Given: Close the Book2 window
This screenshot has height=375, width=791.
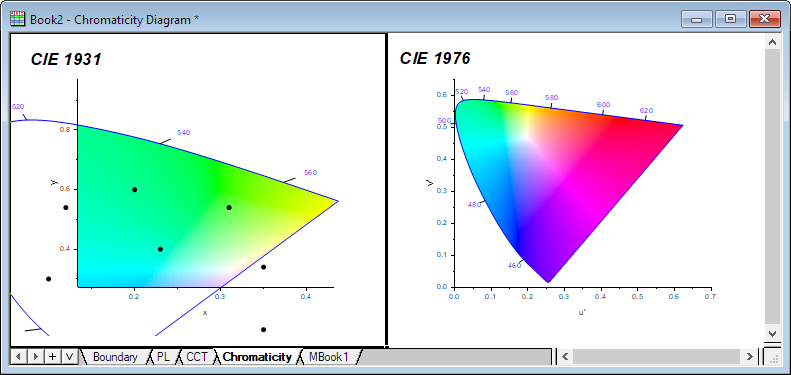Looking at the screenshot, I should (765, 19).
